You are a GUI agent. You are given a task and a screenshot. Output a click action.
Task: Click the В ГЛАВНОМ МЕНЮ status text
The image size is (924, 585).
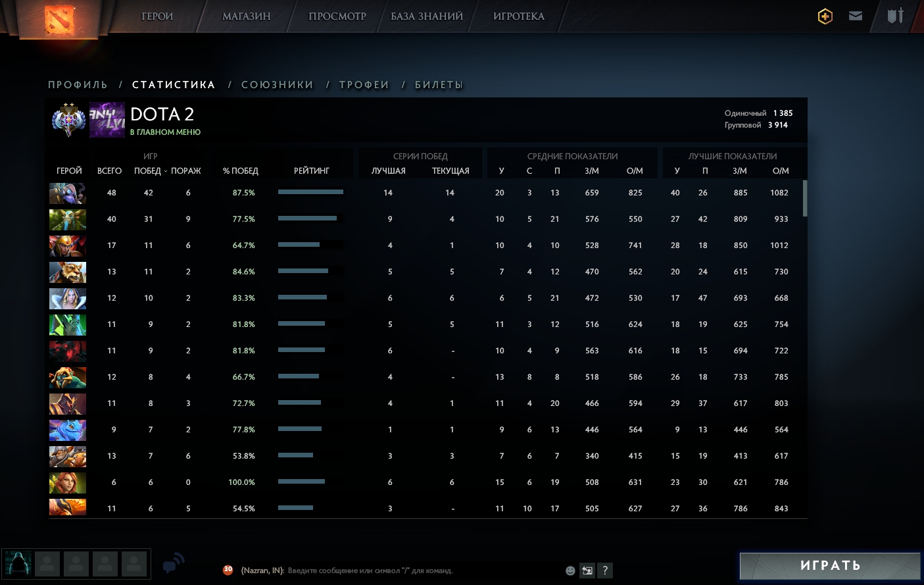pyautogui.click(x=165, y=132)
